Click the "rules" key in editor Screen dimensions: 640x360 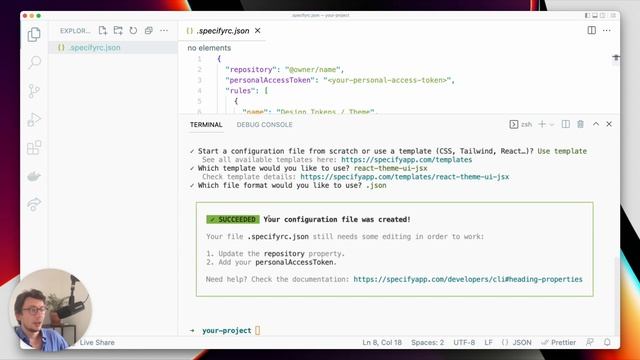241,91
